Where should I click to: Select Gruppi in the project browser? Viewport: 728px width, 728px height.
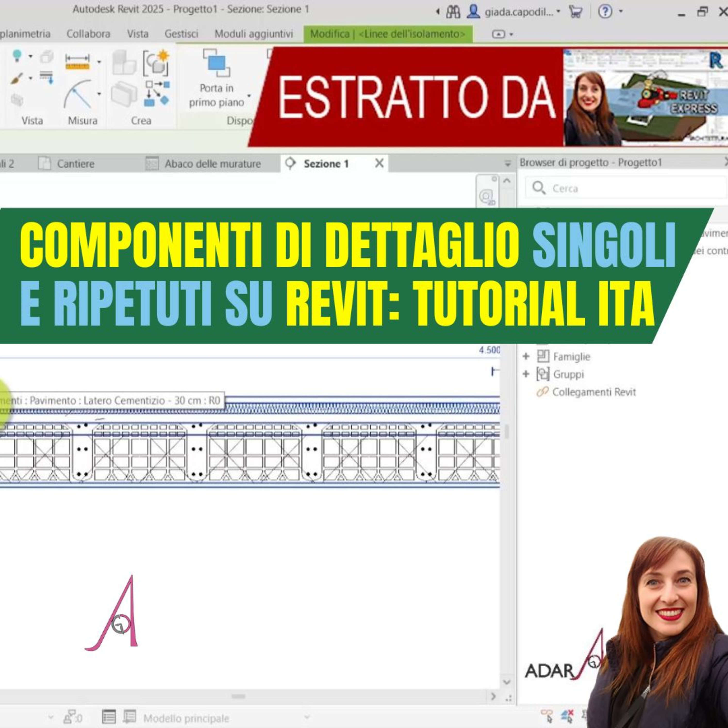[569, 374]
